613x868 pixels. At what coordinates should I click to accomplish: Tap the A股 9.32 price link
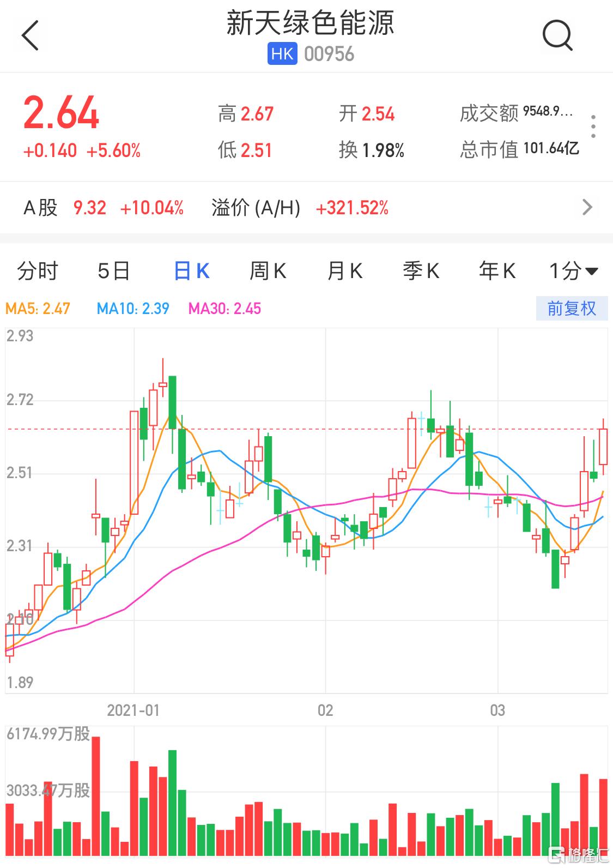click(x=90, y=208)
